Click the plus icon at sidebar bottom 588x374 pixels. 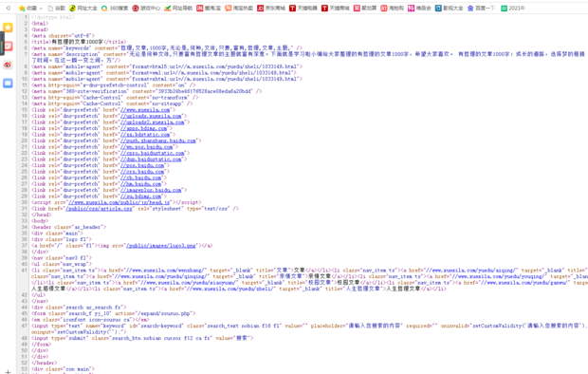(8, 371)
